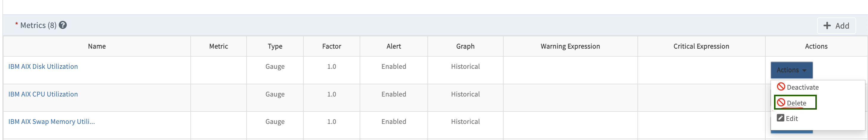The image size is (868, 140).
Task: Click the Critical Expression column header
Action: [701, 46]
